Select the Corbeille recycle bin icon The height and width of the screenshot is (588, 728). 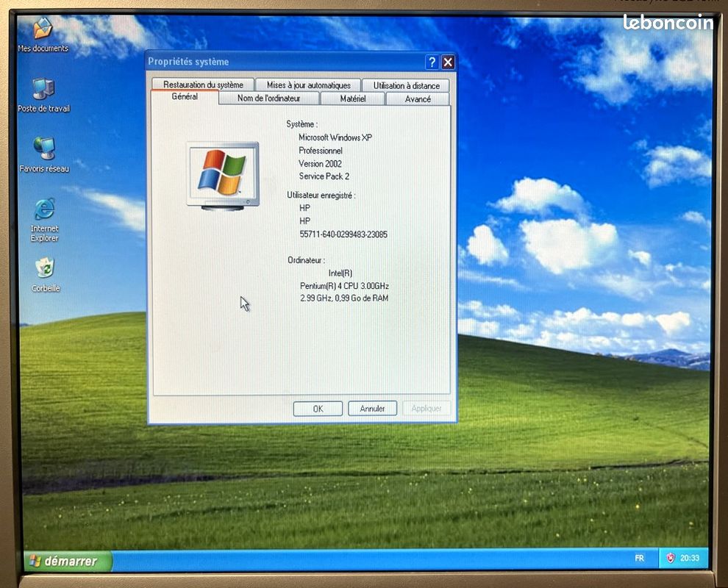click(45, 275)
